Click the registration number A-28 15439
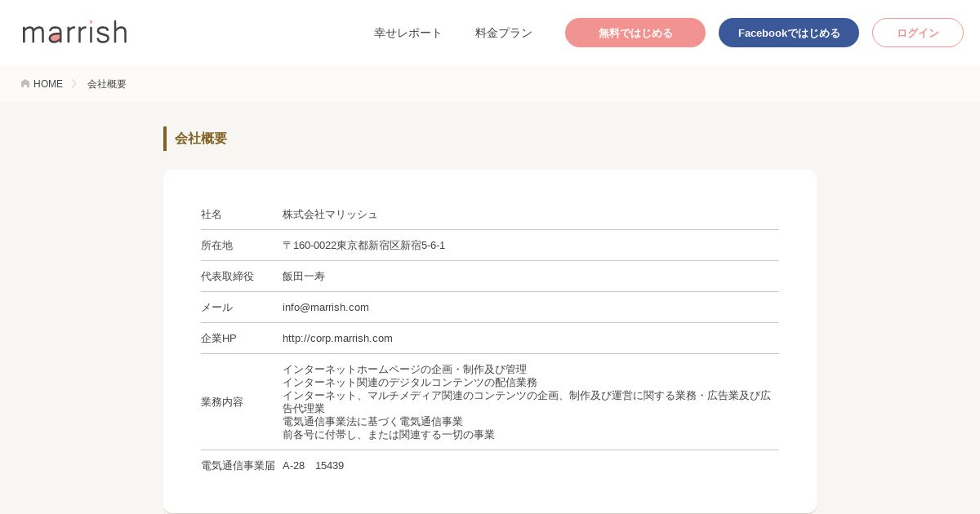The height and width of the screenshot is (514, 980). 314,466
